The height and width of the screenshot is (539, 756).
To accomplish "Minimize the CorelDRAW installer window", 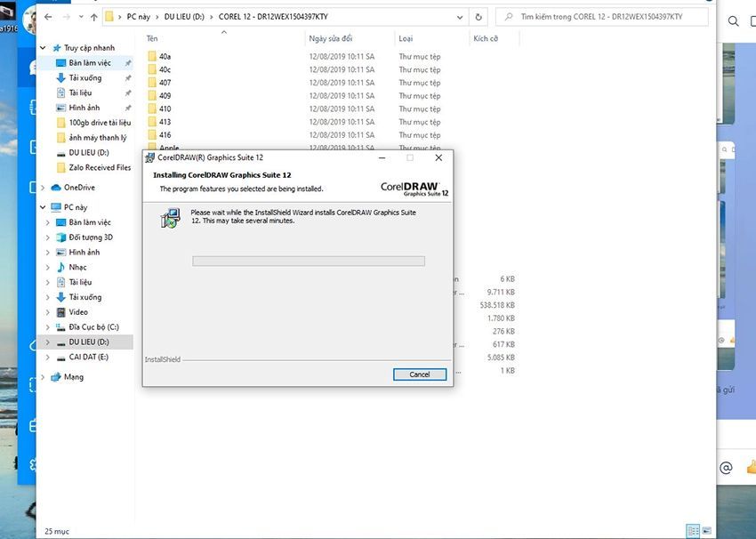I will (382, 157).
